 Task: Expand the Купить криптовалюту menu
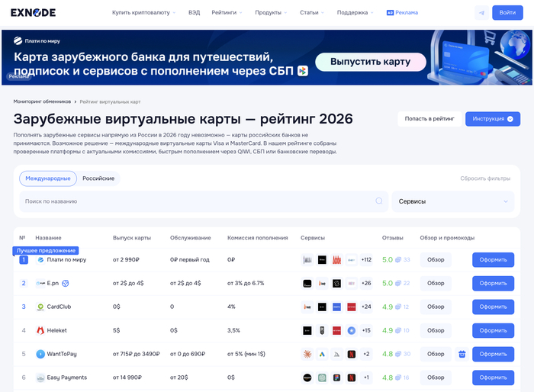point(143,13)
